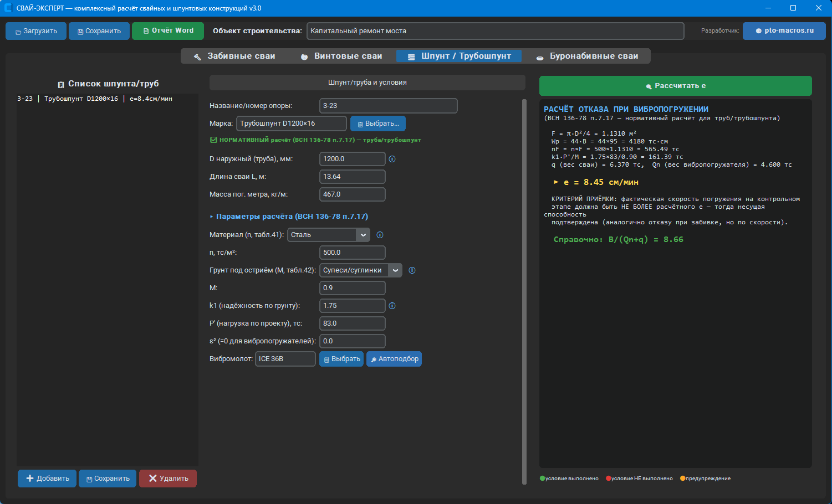Click the Добавить button below the list
The image size is (832, 504).
click(x=47, y=479)
